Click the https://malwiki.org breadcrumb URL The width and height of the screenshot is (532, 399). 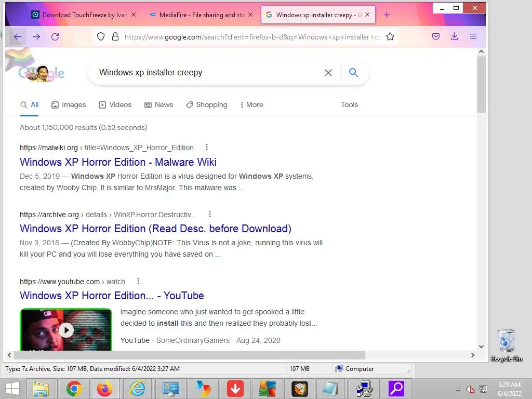(49, 148)
